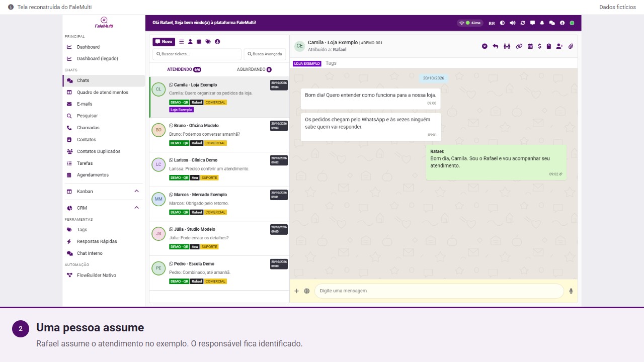Viewport: 644px width, 362px height.
Task: Click the double chat bubbles icon in top bar
Action: [552, 23]
